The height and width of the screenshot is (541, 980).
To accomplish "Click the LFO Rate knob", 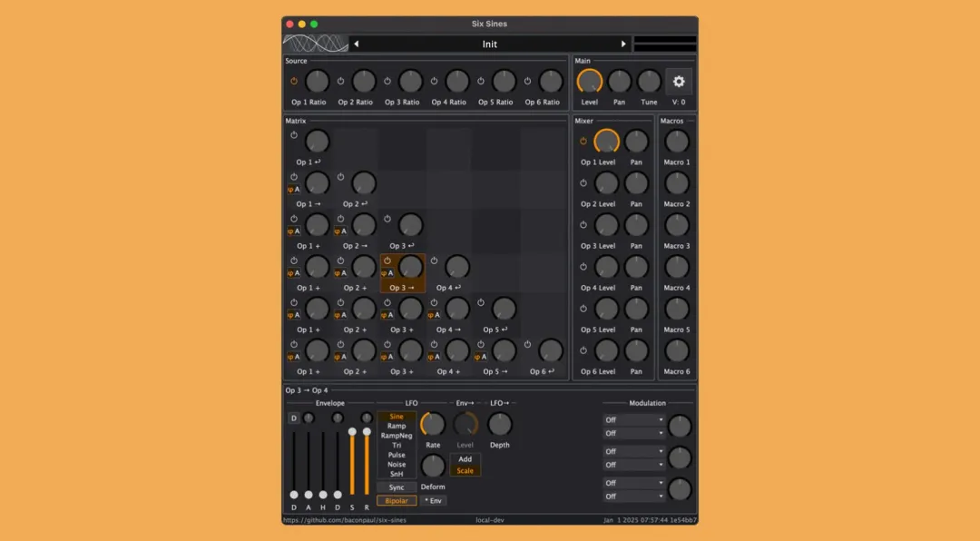I will tap(433, 425).
